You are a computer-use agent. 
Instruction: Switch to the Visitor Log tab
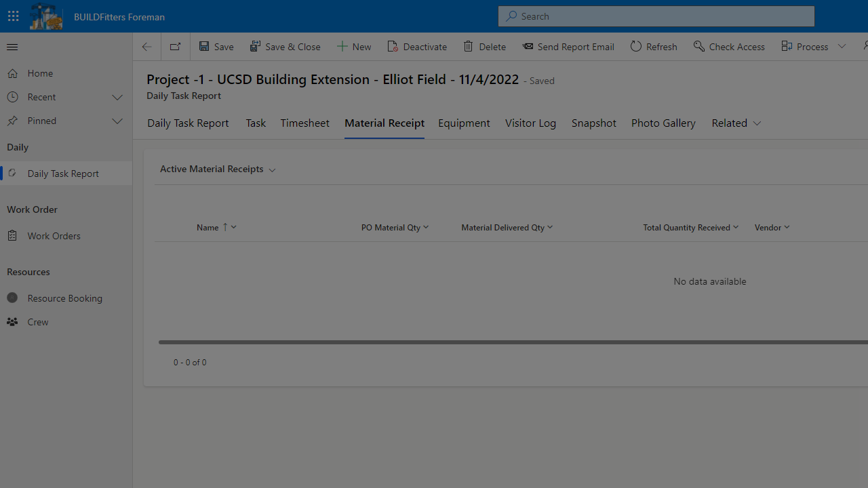(530, 123)
